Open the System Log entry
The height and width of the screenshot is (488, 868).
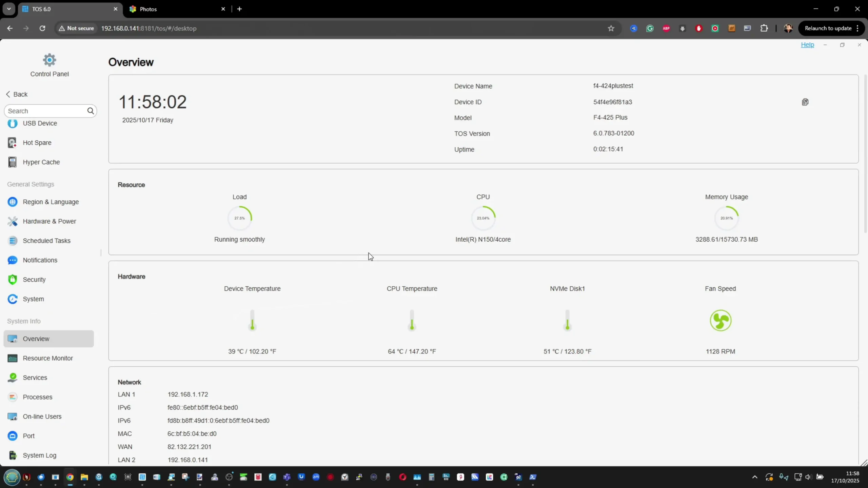click(39, 455)
